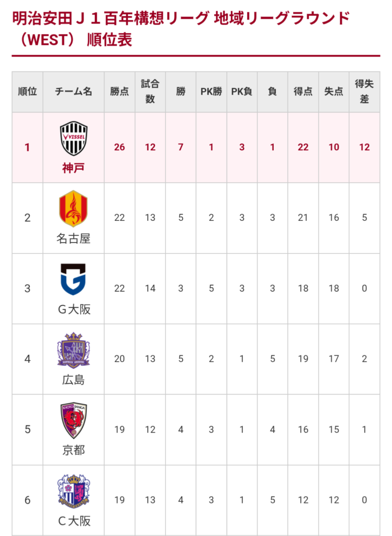Screen dimensions: 392x536
Task: Select the Ｇ大阪 team name
Action: pyautogui.click(x=73, y=309)
